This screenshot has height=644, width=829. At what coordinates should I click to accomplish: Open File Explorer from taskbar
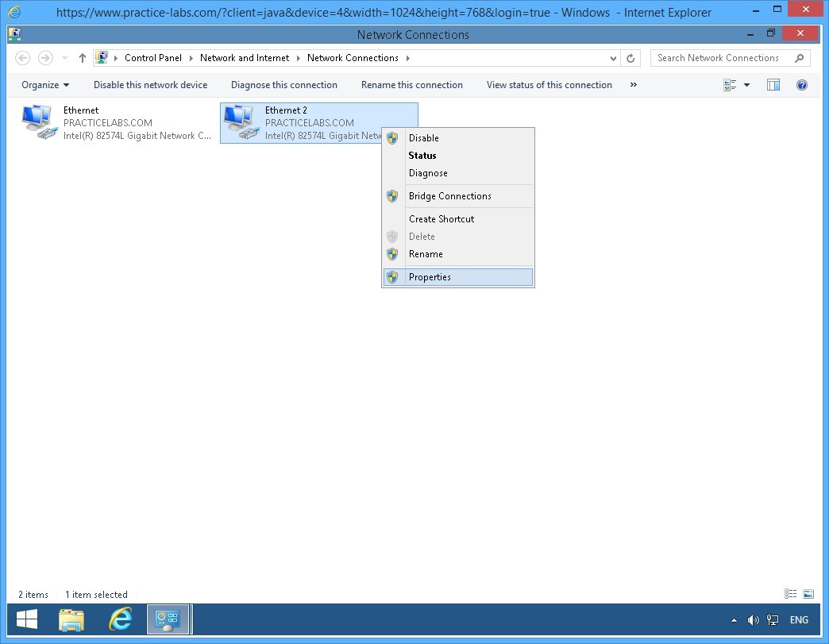point(71,619)
